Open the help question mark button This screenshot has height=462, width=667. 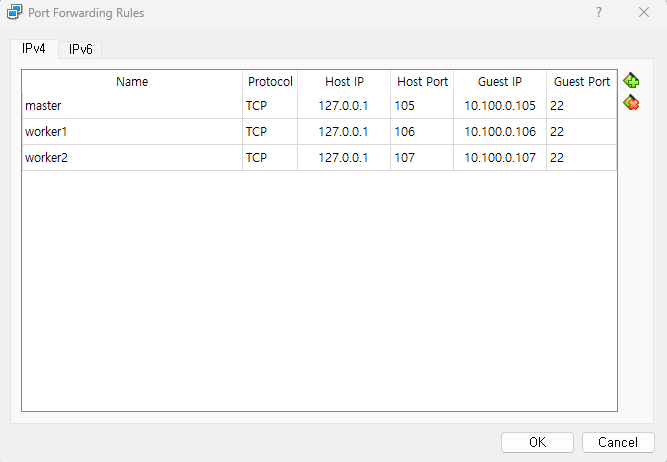point(599,12)
